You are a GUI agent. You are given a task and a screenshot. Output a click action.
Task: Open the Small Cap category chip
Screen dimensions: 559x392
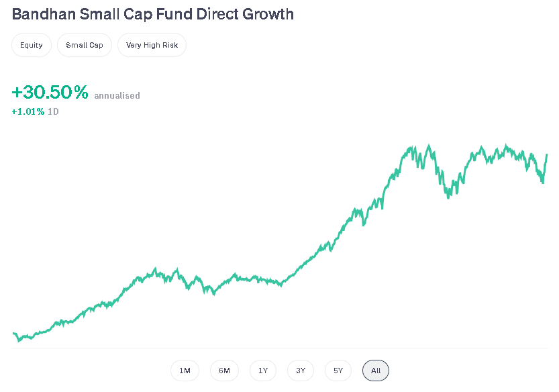point(84,45)
